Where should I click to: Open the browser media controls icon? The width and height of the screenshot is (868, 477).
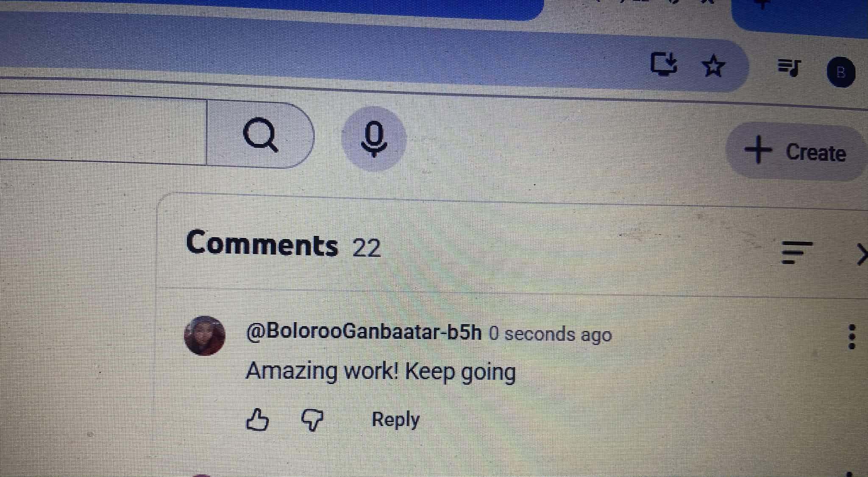[789, 67]
